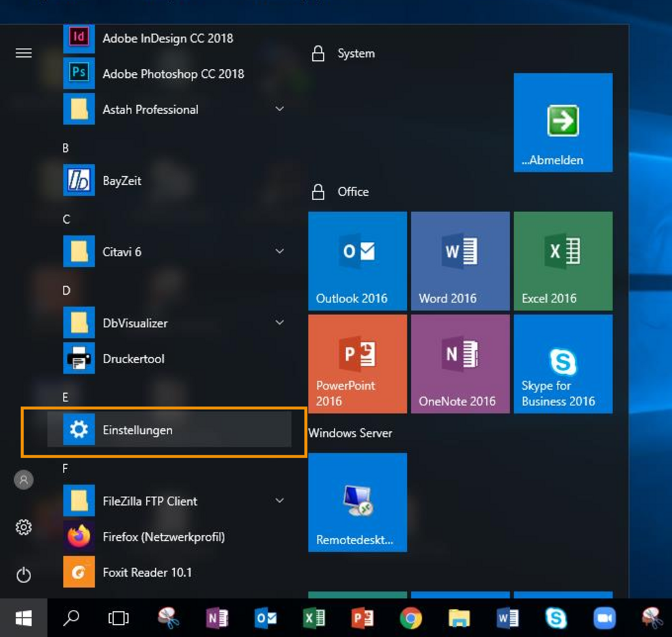Launch Druckertool from the app list
This screenshot has width=672, height=637.
click(169, 358)
